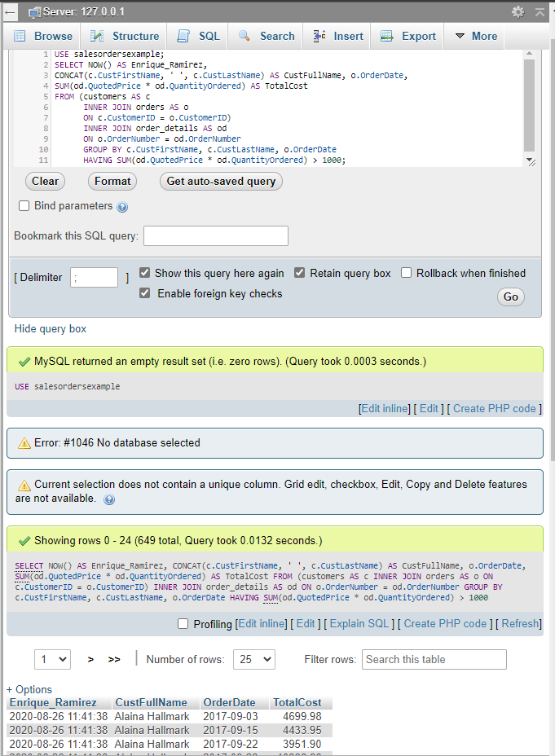Click Edit link beside Explain SQL

[x=306, y=624]
